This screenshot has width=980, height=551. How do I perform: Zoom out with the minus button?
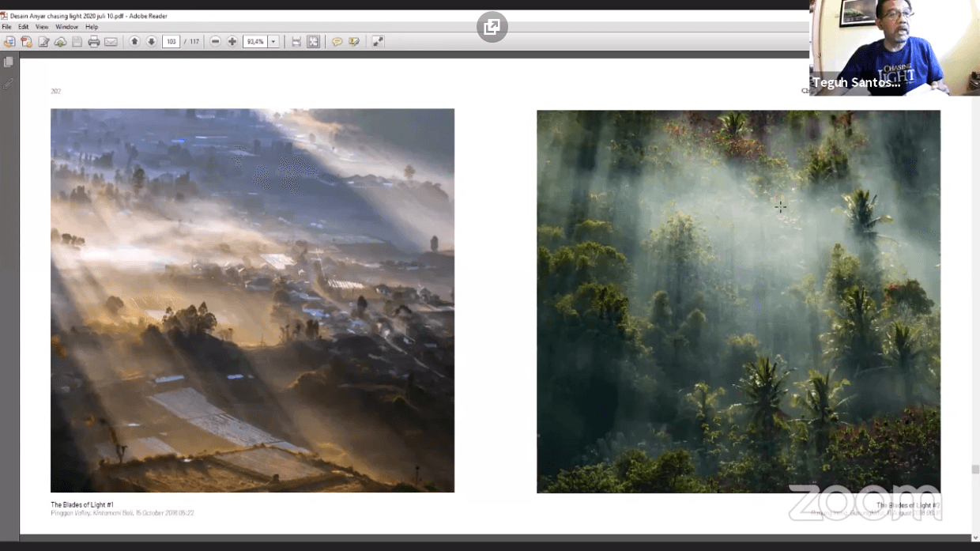215,42
